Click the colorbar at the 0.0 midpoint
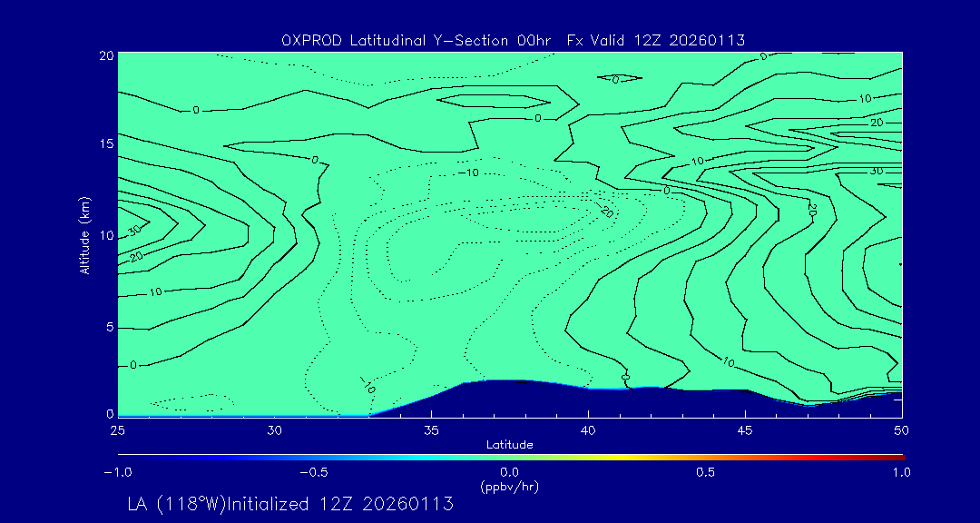The height and width of the screenshot is (523, 980). click(x=511, y=457)
